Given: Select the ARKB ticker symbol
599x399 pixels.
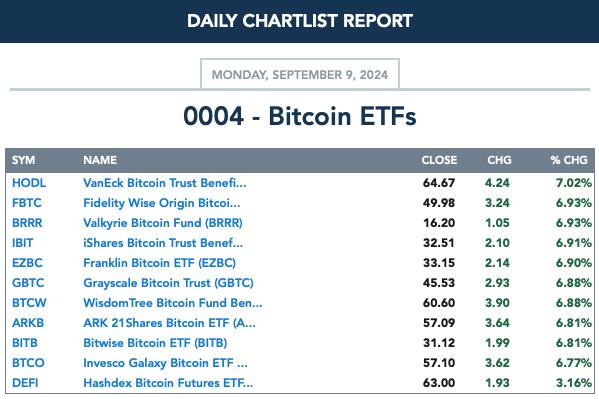Looking at the screenshot, I should point(28,323).
